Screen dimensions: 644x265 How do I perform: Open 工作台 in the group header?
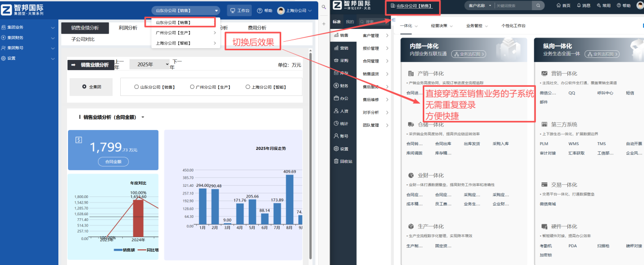pos(239,10)
